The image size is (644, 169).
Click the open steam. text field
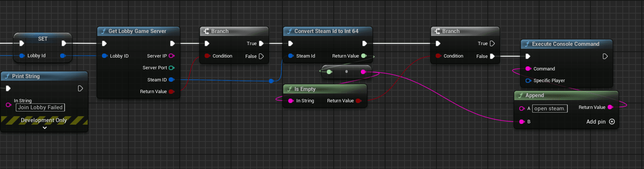click(550, 109)
